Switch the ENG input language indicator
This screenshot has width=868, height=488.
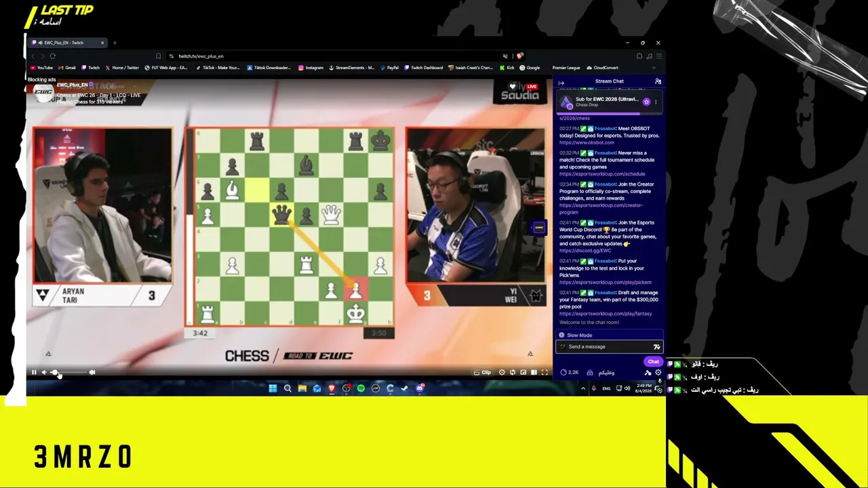(x=606, y=388)
